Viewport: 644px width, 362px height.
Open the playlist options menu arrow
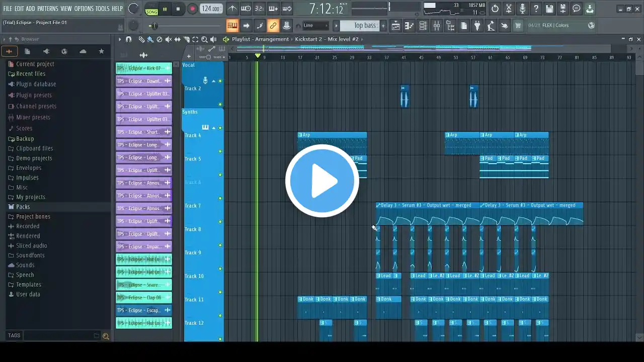coord(120,39)
